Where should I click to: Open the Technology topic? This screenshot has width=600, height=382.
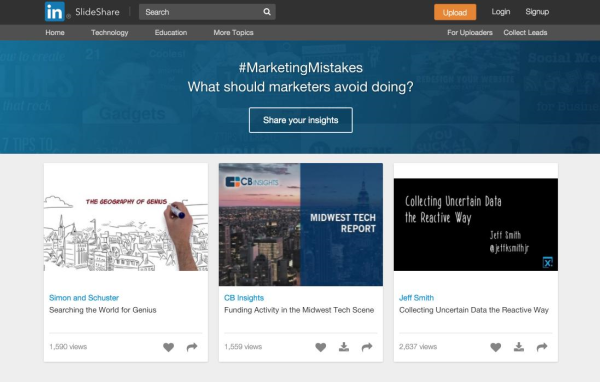(x=109, y=33)
